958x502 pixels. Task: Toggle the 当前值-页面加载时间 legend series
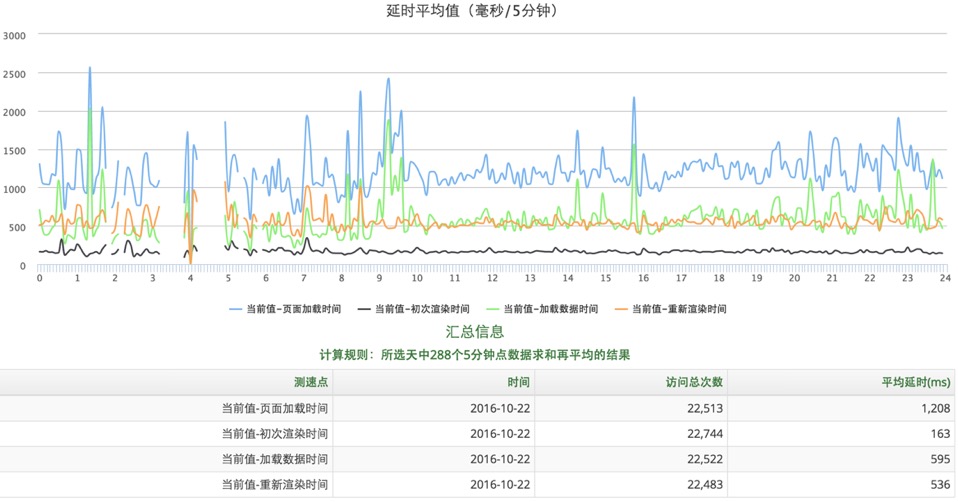(285, 309)
